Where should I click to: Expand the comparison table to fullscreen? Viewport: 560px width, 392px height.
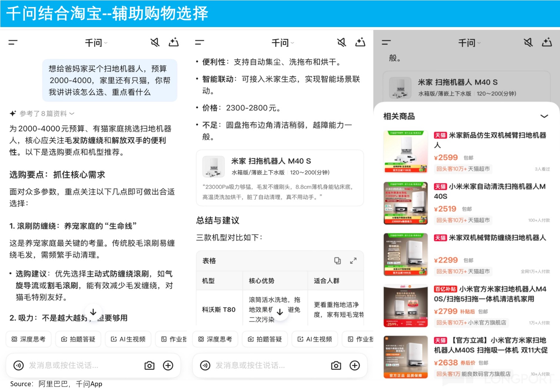[353, 261]
